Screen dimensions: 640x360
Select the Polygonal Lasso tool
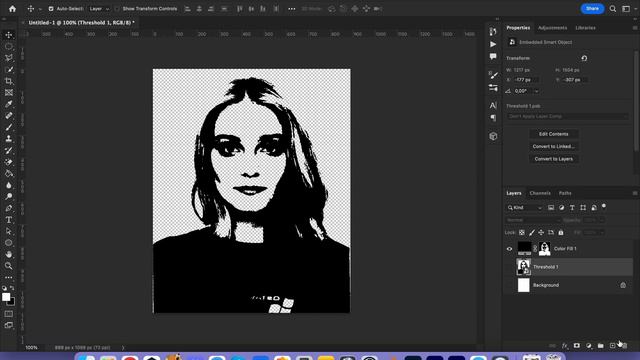click(x=9, y=58)
